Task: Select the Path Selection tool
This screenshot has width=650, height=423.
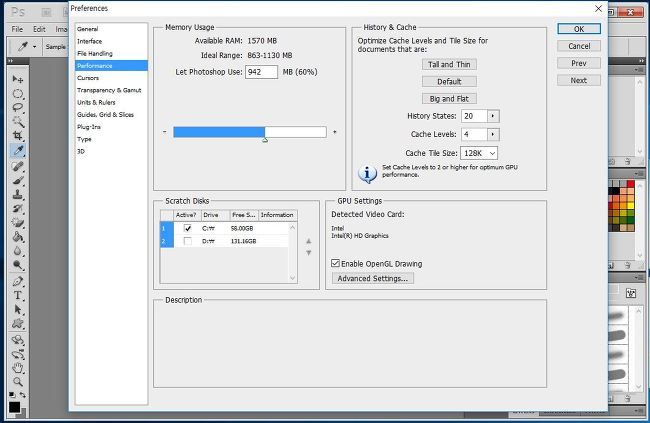Action: 17,309
